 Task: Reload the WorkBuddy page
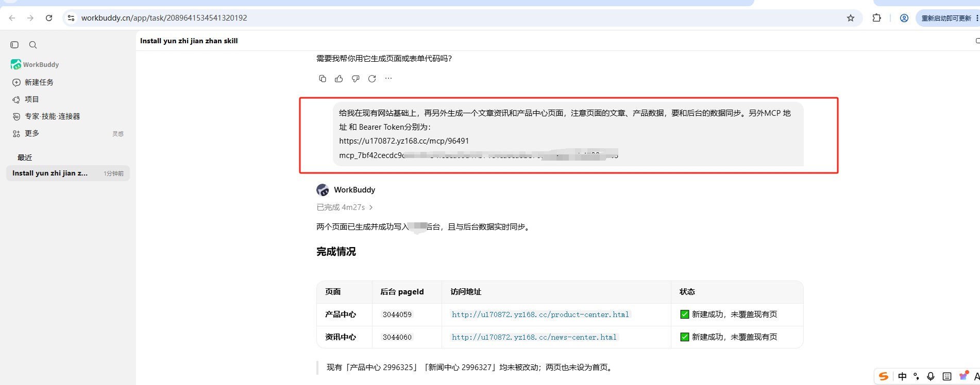click(49, 18)
